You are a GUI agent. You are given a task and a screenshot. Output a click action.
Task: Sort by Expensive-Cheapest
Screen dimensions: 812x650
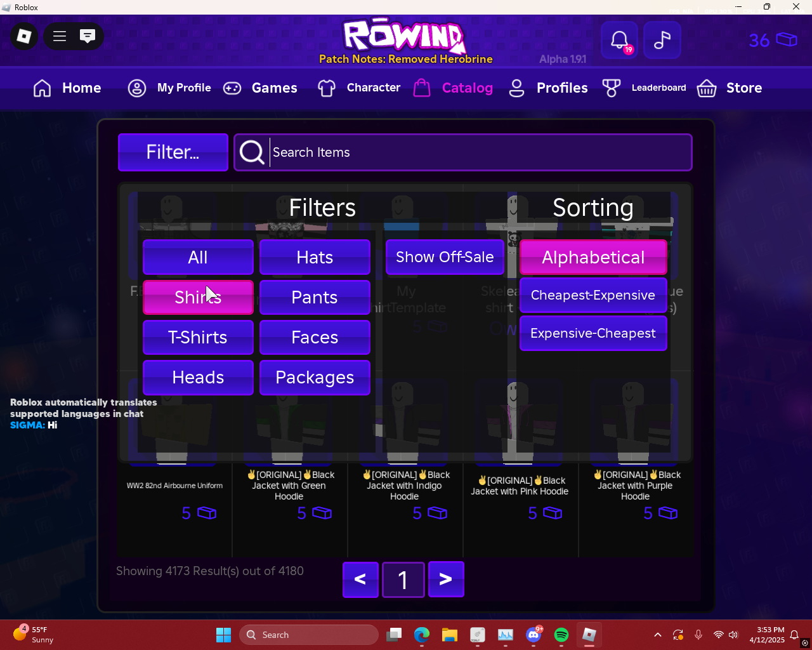[593, 333]
